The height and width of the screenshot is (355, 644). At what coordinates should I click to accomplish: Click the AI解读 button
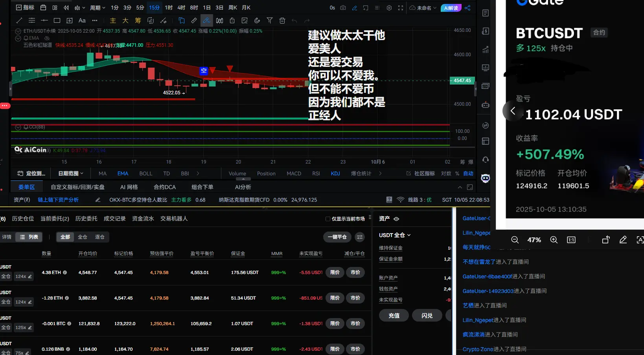point(451,8)
